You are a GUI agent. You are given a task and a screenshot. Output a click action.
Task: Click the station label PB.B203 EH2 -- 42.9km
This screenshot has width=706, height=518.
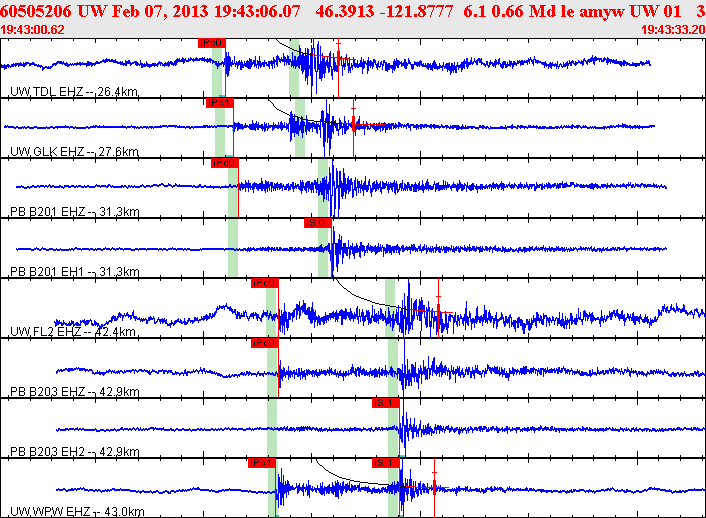[75, 452]
